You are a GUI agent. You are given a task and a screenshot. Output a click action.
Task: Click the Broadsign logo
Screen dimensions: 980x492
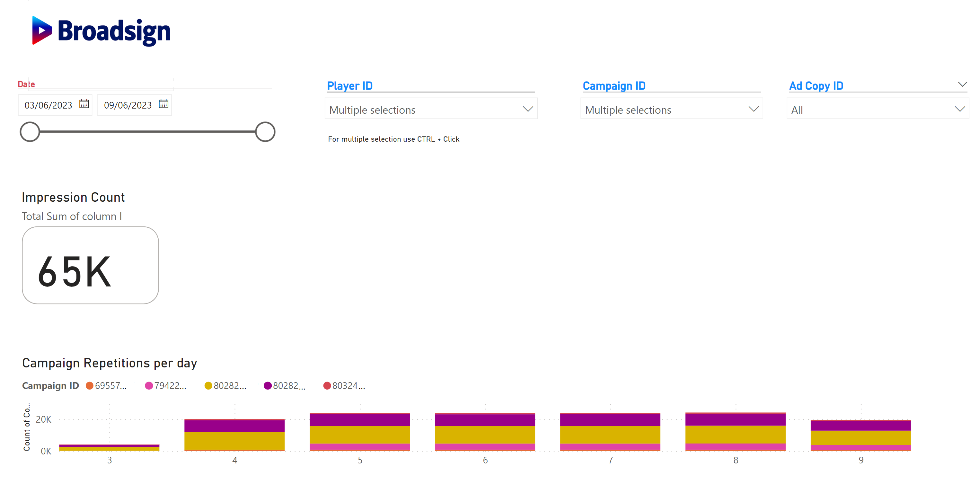101,31
